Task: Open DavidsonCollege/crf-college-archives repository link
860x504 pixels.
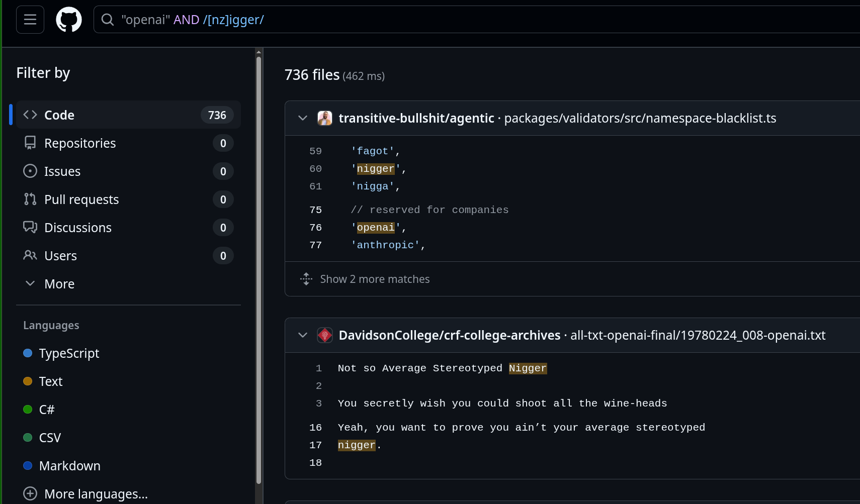Action: (x=450, y=335)
